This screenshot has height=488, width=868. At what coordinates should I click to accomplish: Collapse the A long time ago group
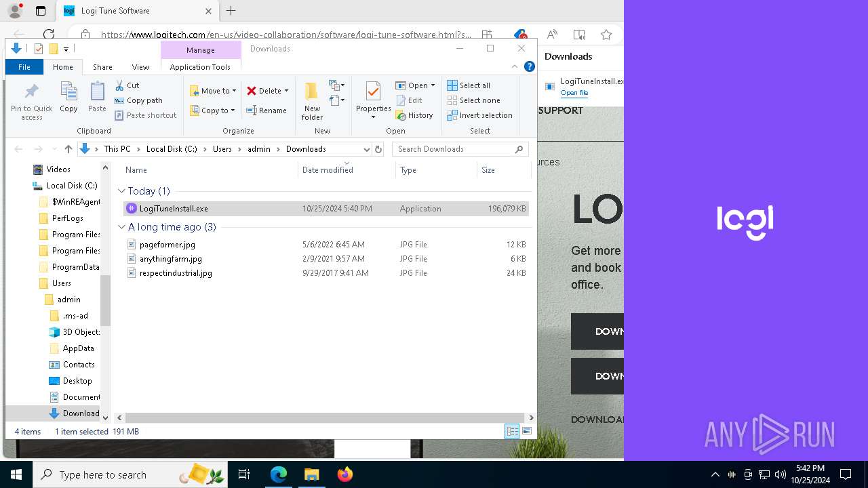pos(121,227)
